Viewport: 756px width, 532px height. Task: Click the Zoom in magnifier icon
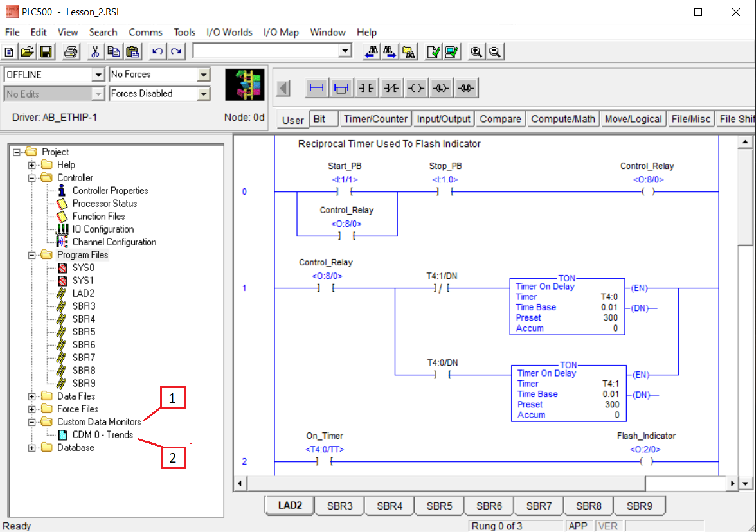(x=476, y=51)
